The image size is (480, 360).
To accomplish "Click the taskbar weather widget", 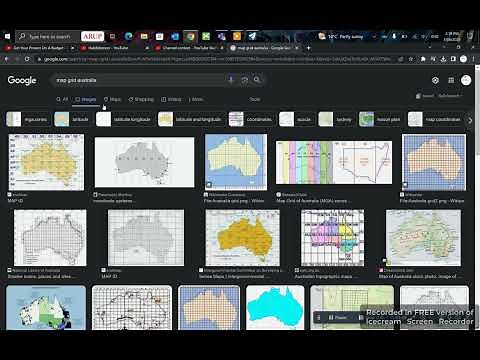I will (x=341, y=36).
